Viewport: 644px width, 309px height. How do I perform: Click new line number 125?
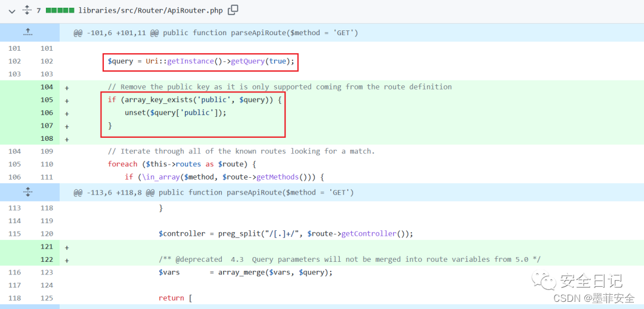click(47, 298)
